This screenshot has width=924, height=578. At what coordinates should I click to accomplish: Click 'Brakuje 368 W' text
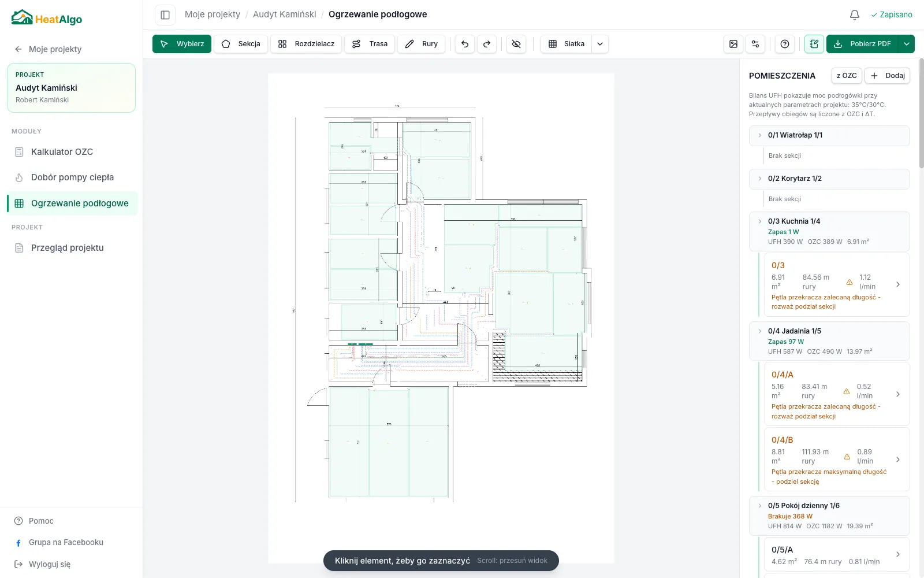click(x=790, y=516)
